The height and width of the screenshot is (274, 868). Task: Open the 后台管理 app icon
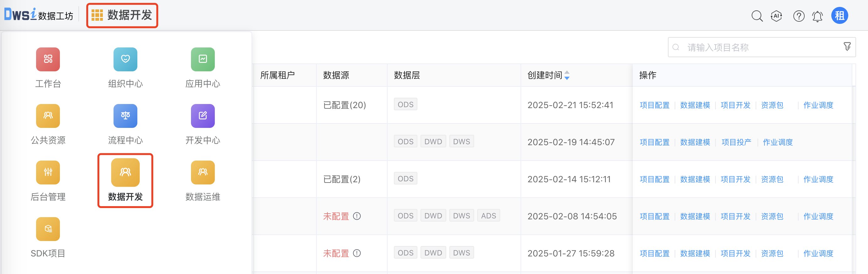click(x=48, y=173)
